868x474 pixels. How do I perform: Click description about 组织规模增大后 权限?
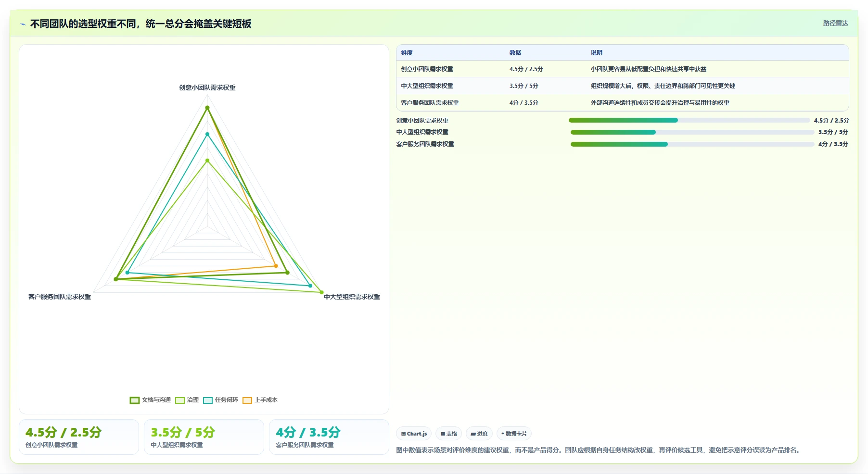pos(663,86)
